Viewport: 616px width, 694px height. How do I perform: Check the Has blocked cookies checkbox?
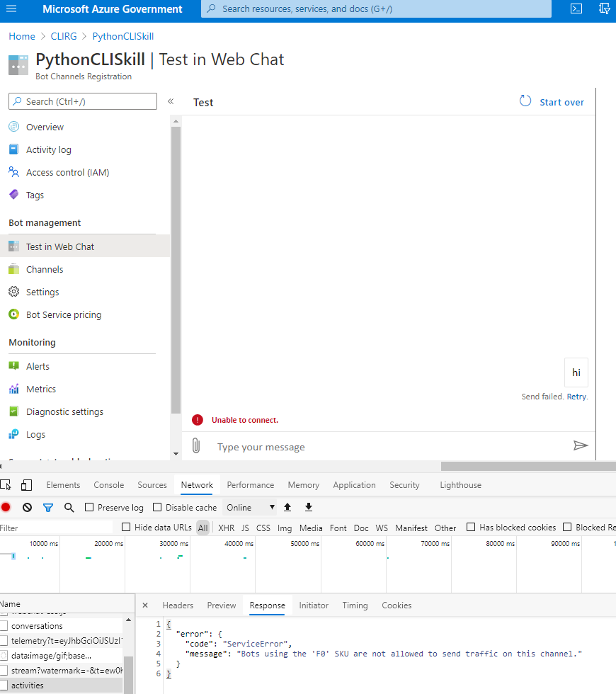coord(471,527)
